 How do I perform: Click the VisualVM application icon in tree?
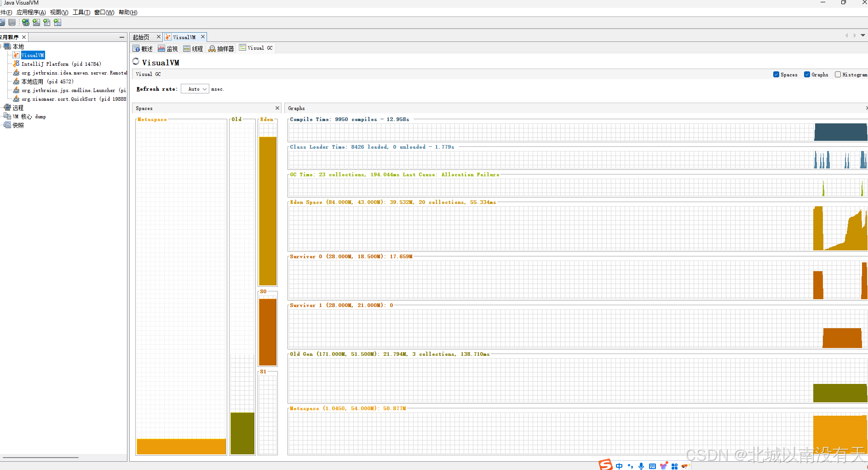click(16, 55)
